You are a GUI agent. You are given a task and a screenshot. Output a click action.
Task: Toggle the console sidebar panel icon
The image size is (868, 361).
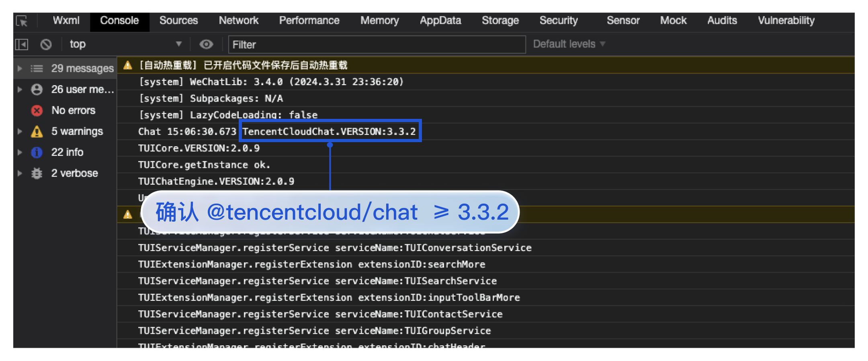click(x=22, y=44)
